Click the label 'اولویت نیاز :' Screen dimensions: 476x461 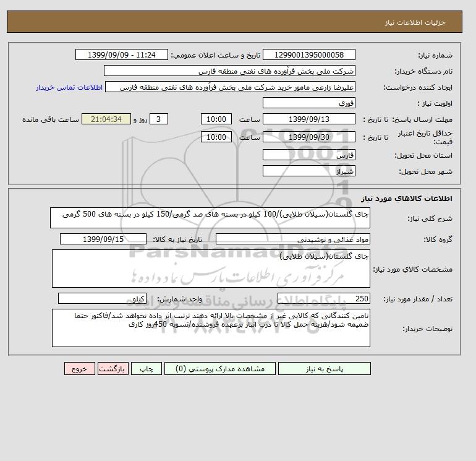[435, 103]
